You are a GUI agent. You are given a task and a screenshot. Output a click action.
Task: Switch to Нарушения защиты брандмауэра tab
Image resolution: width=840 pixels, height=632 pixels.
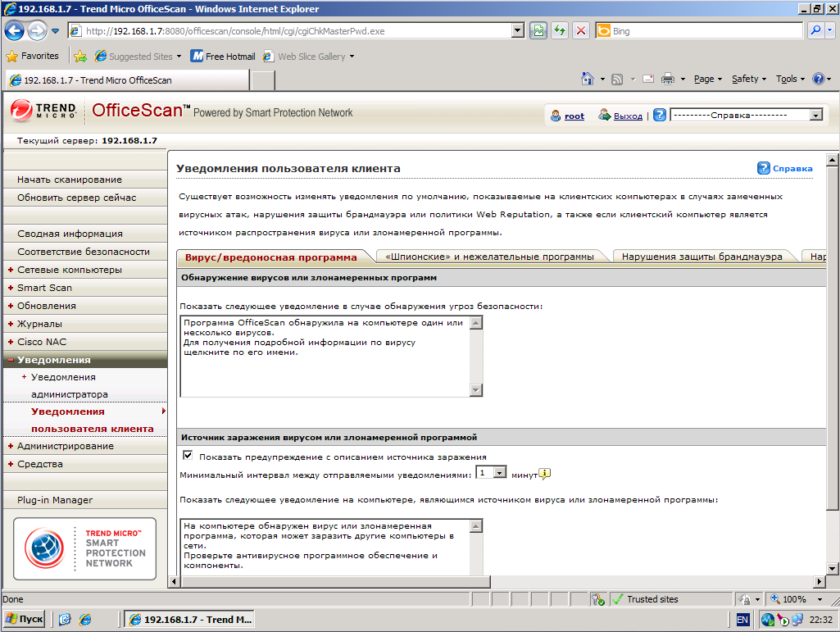tap(702, 257)
